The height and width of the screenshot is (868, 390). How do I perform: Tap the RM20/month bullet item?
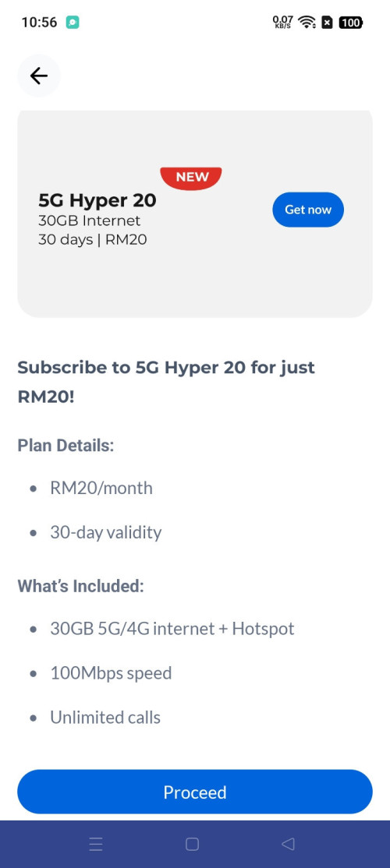[101, 489]
